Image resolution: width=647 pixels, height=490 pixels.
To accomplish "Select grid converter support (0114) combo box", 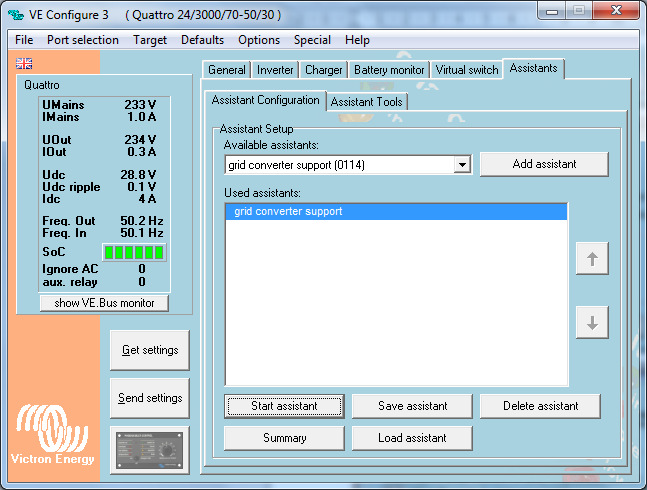I will tap(348, 165).
